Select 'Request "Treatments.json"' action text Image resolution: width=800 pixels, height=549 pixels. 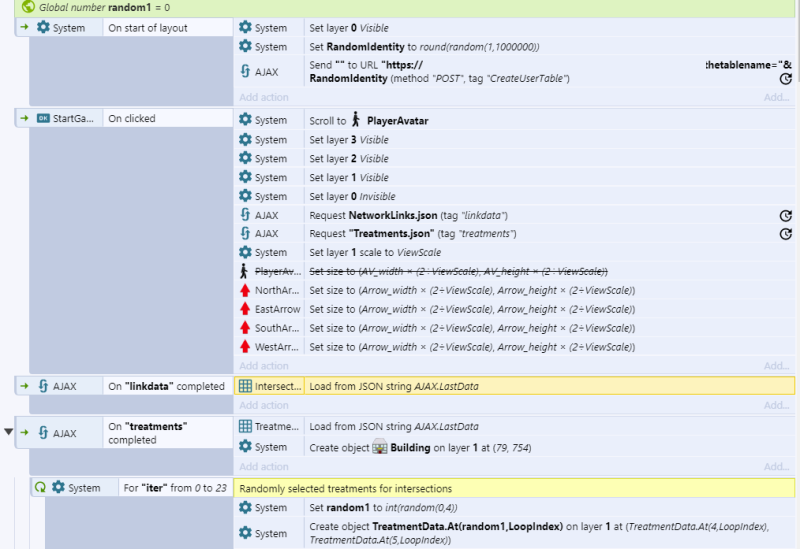(412, 234)
